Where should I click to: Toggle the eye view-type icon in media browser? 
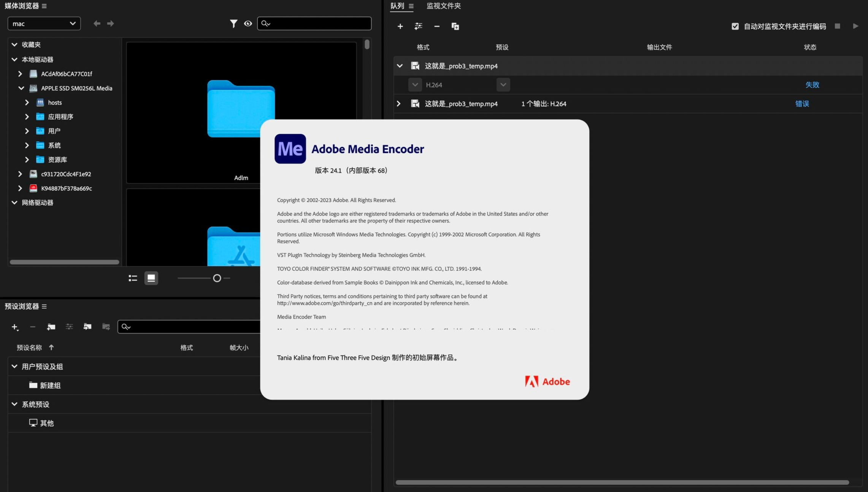pyautogui.click(x=248, y=24)
